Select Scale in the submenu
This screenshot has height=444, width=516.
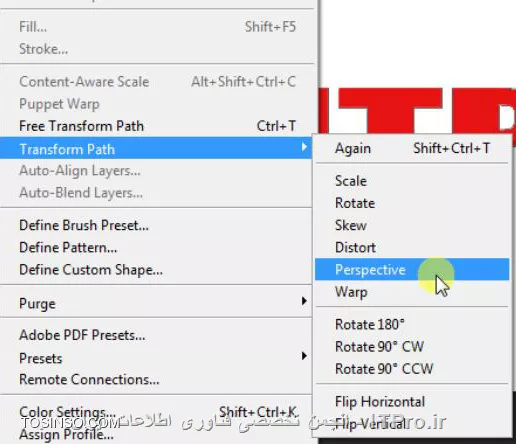click(x=412, y=181)
